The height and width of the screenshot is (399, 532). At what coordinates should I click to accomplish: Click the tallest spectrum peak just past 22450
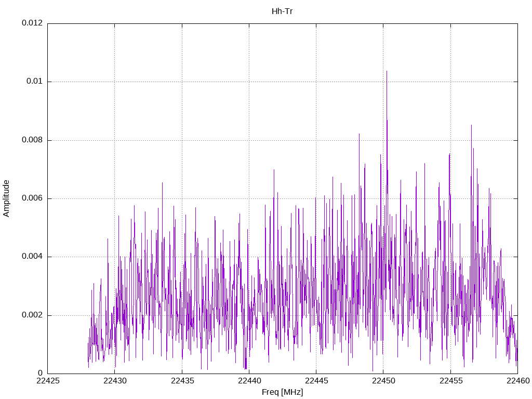[x=387, y=72]
